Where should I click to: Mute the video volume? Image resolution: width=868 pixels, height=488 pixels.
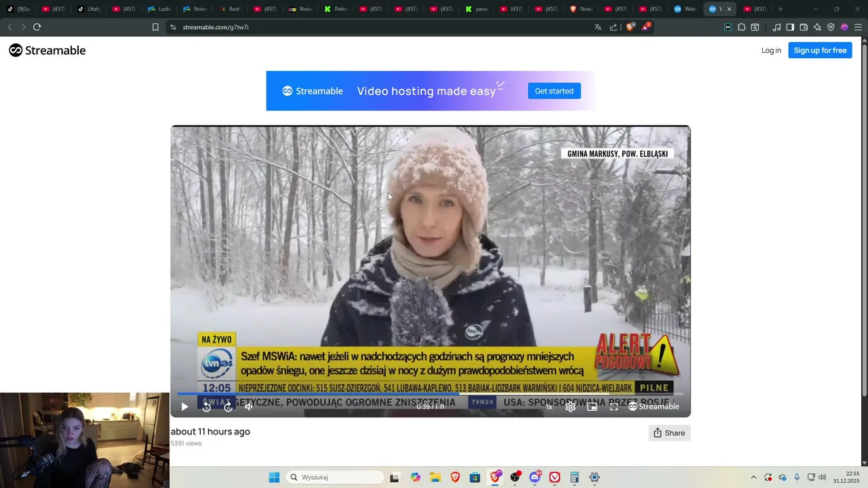pyautogui.click(x=249, y=407)
